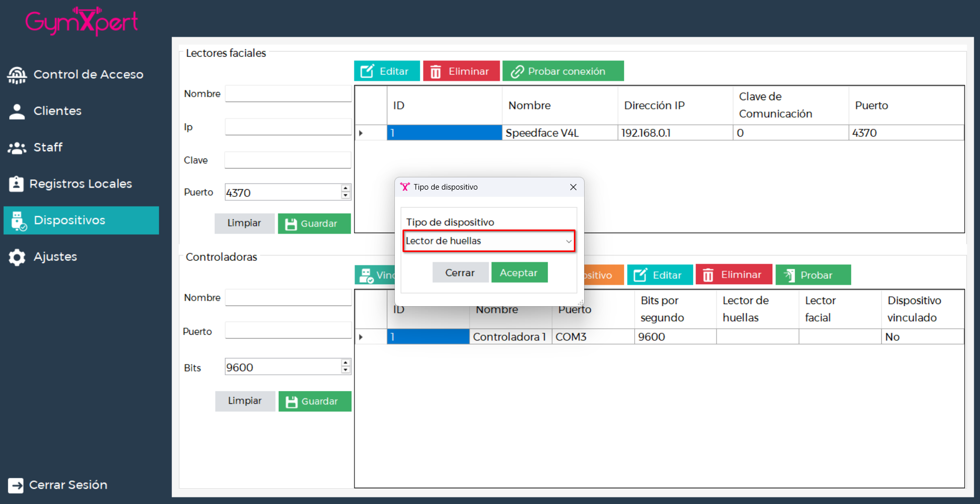Go to the Clientes menu item
This screenshot has height=504, width=980.
click(x=57, y=111)
